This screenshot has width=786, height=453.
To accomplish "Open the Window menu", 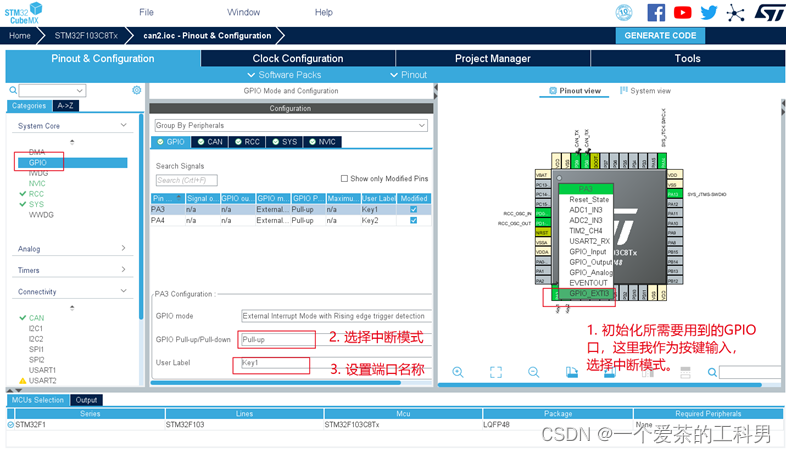I will coord(243,12).
